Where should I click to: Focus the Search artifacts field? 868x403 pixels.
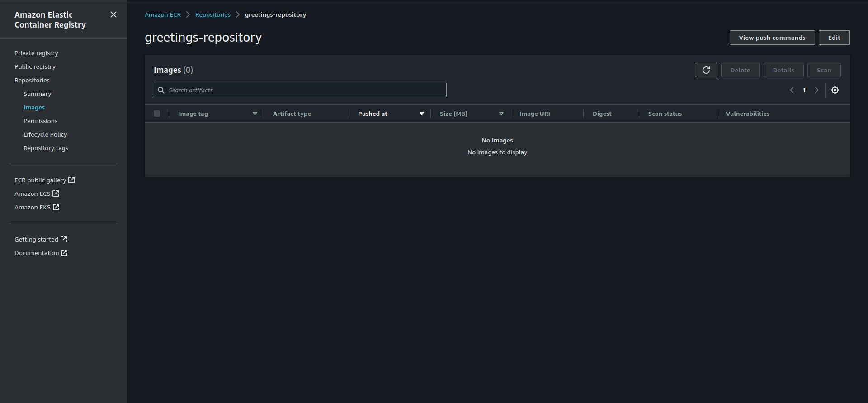tap(300, 90)
